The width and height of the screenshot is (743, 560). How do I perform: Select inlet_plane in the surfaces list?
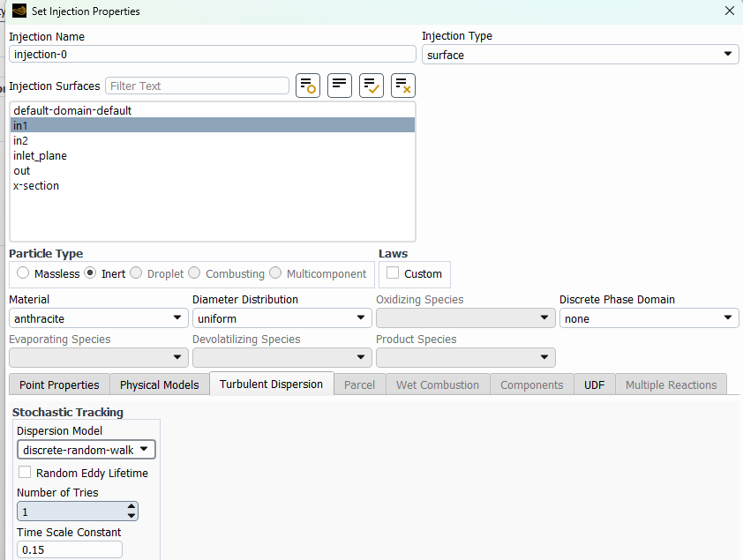41,156
